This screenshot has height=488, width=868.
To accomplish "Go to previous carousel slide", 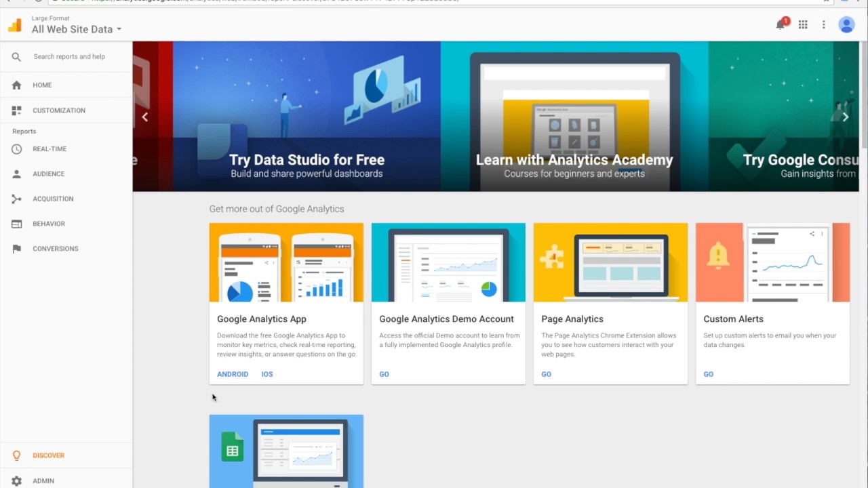I will point(144,117).
